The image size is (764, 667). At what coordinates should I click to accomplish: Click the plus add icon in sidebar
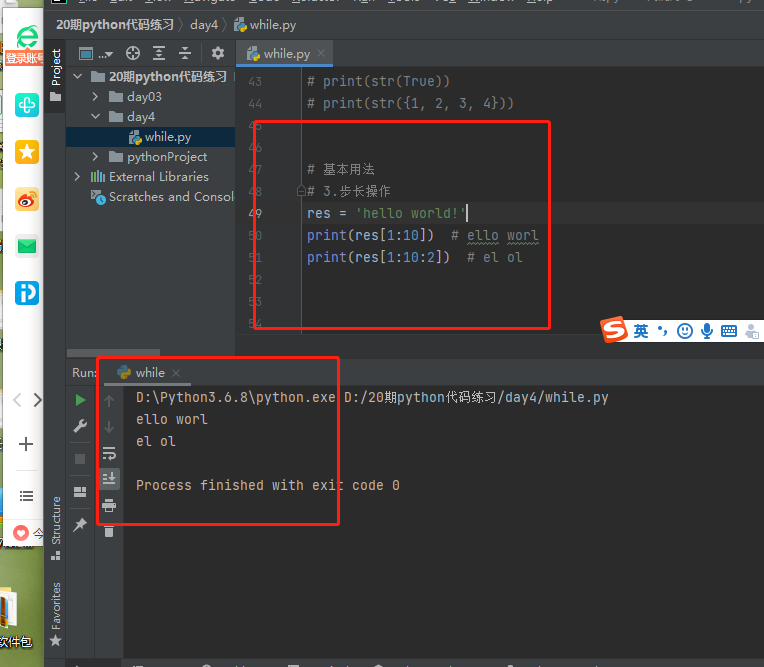click(26, 444)
